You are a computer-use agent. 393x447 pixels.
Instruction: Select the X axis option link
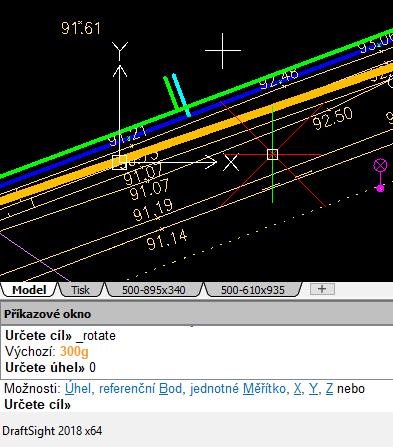(297, 389)
